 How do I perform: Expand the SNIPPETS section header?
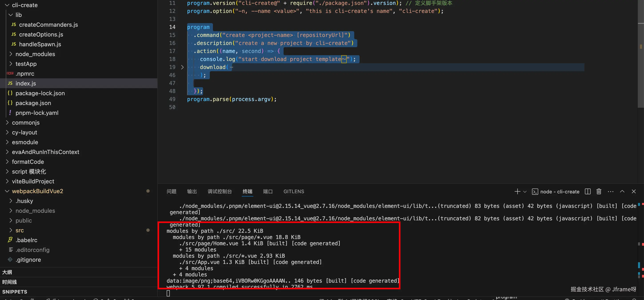(x=14, y=292)
